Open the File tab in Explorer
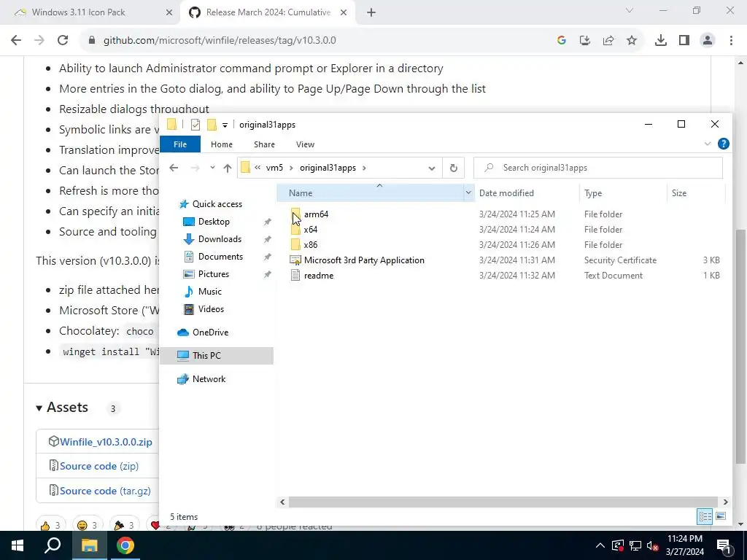This screenshot has width=747, height=560. [x=180, y=144]
